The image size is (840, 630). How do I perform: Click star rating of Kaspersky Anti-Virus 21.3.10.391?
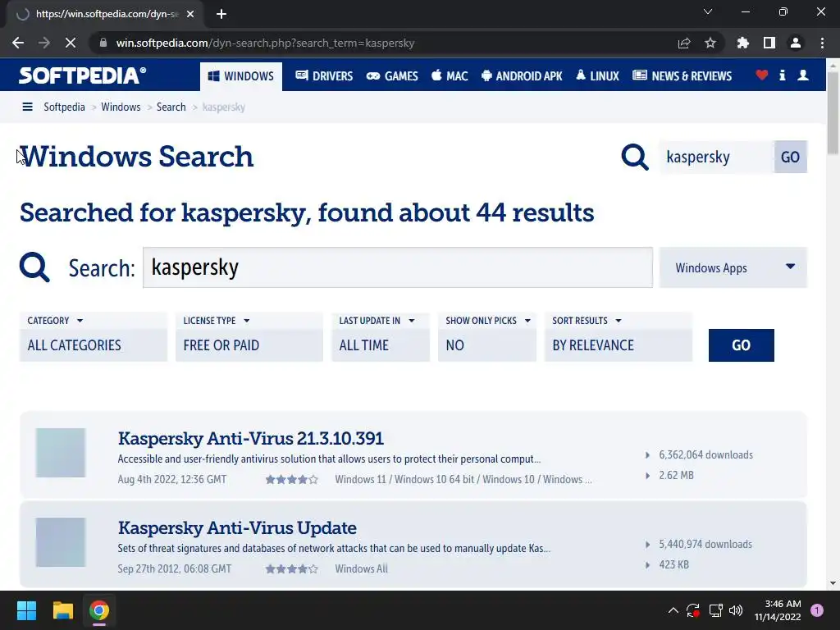pos(292,479)
